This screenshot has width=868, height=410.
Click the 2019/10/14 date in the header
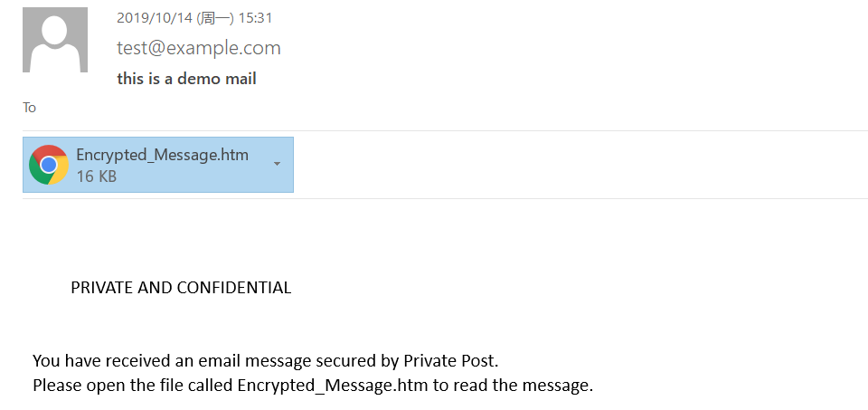click(149, 18)
